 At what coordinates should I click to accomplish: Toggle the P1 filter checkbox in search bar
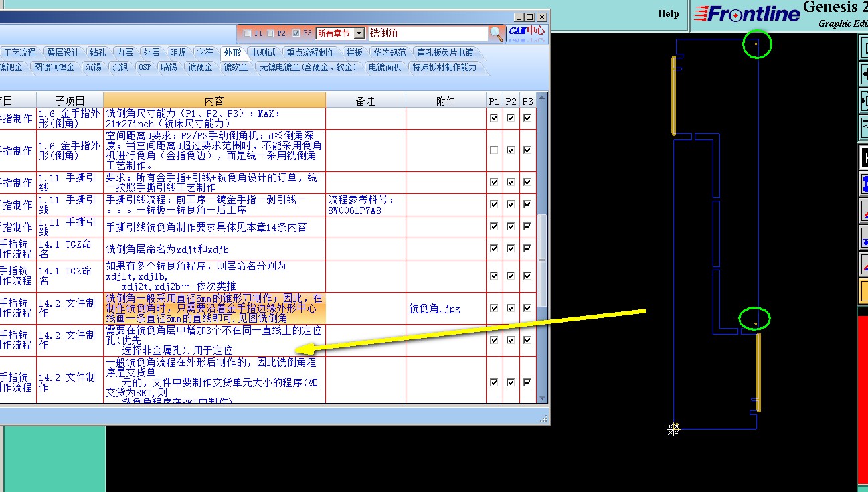point(248,33)
